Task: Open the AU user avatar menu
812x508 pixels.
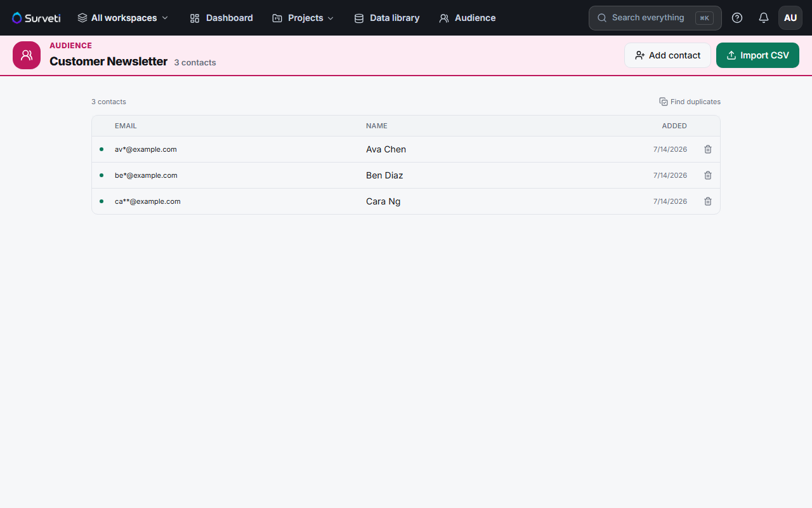Action: coord(790,18)
